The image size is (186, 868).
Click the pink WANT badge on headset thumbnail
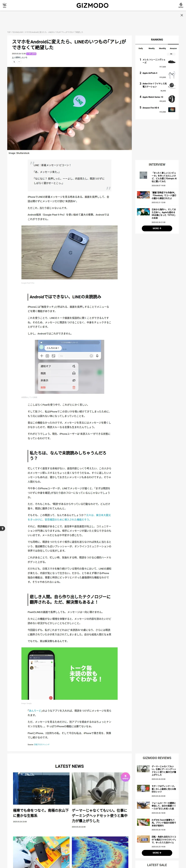click(x=125, y=777)
